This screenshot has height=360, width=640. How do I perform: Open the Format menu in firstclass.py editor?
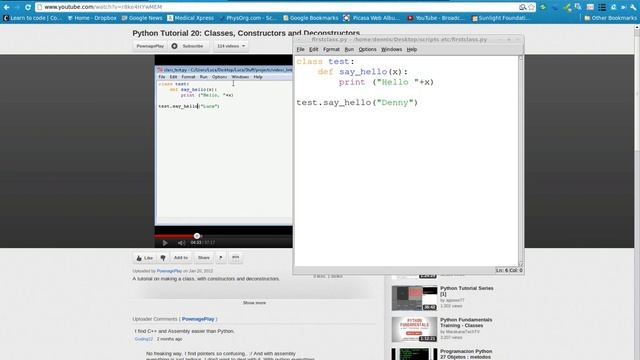(331, 49)
